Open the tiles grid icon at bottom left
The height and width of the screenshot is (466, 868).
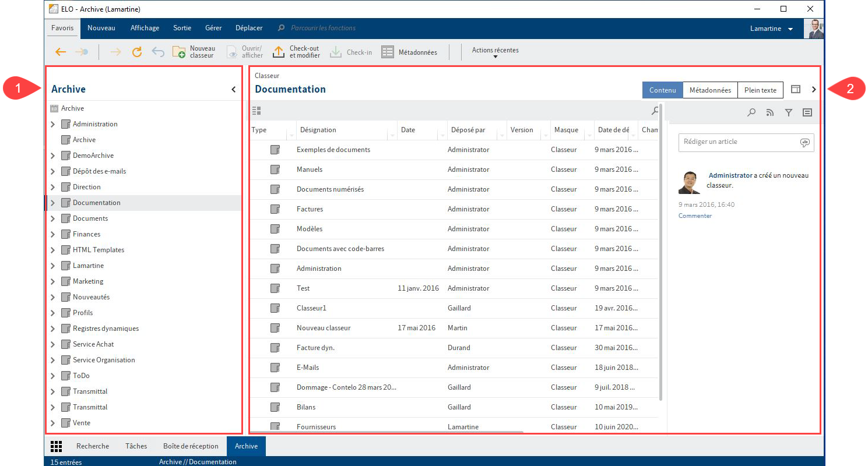(56, 447)
